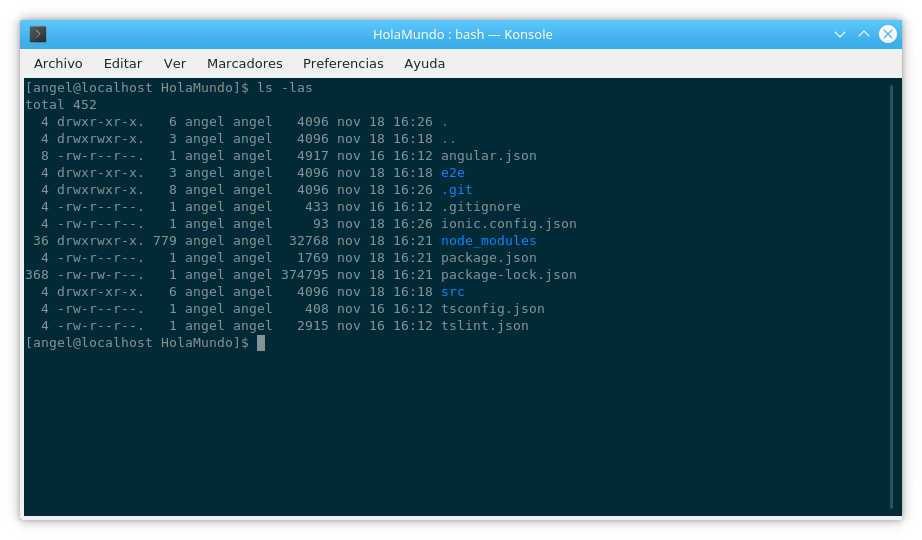Image resolution: width=922 pixels, height=540 pixels.
Task: Click the src directory entry
Action: point(453,292)
